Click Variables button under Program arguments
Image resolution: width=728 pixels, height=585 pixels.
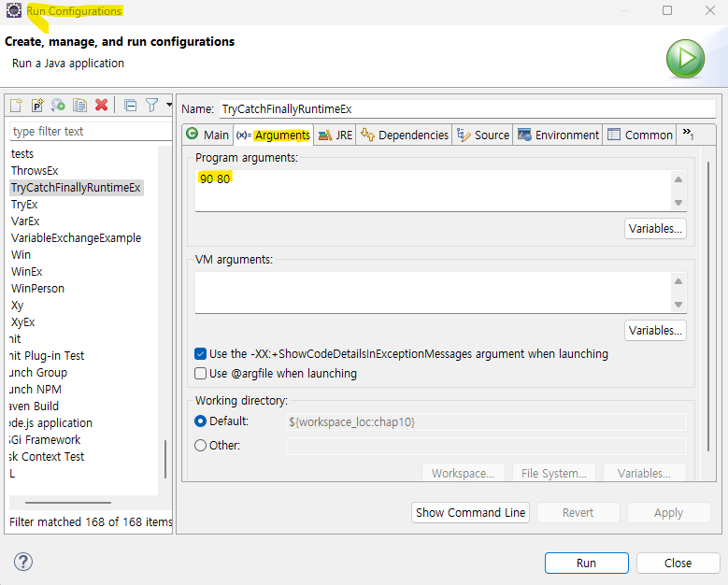pos(655,228)
